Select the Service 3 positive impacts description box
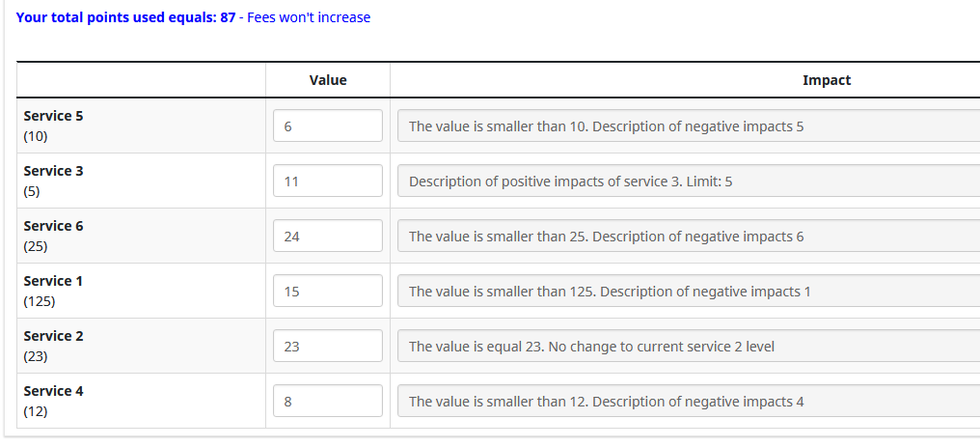980x447 pixels. (688, 182)
